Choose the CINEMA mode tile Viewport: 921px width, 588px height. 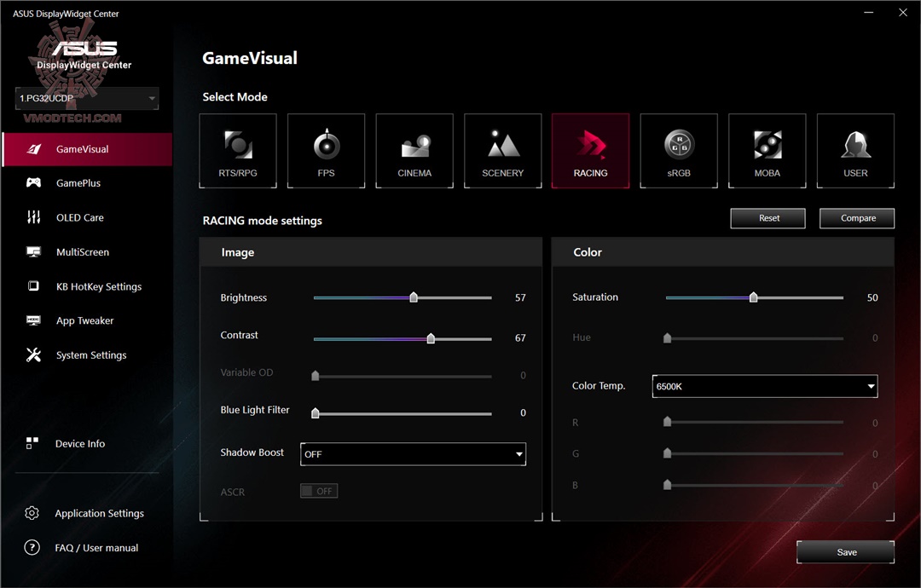[x=414, y=151]
